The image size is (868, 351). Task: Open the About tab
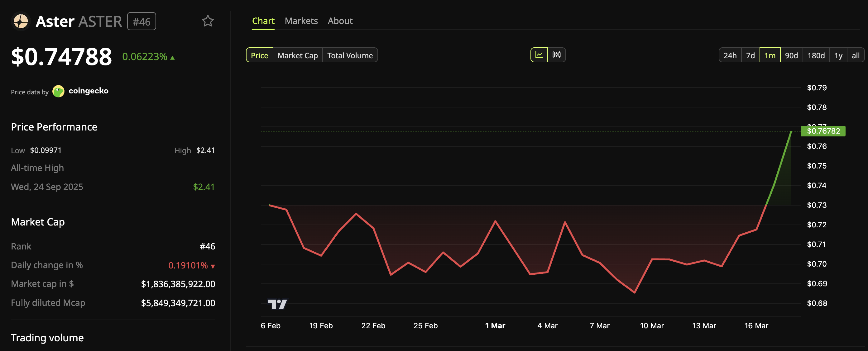(340, 21)
